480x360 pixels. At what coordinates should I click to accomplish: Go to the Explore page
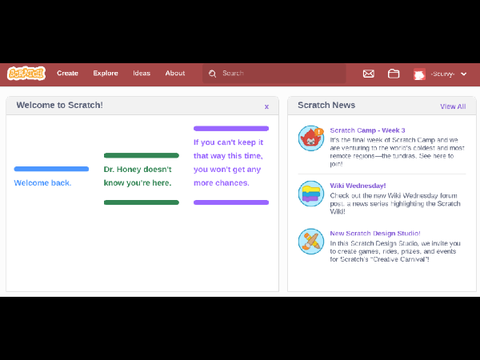106,73
